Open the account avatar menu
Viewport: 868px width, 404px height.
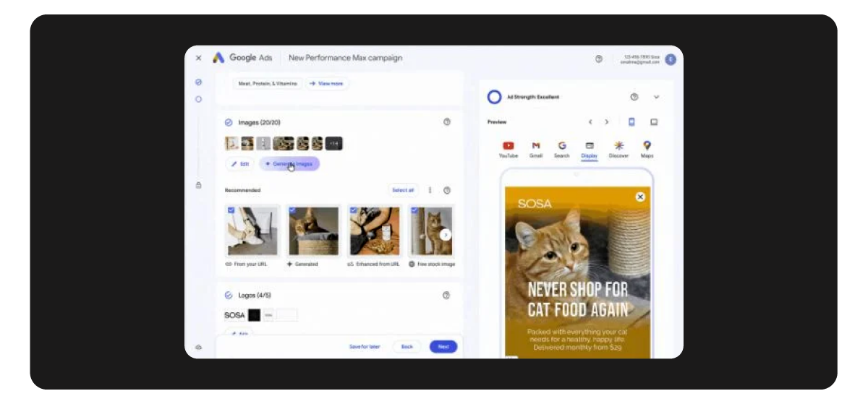(x=671, y=59)
